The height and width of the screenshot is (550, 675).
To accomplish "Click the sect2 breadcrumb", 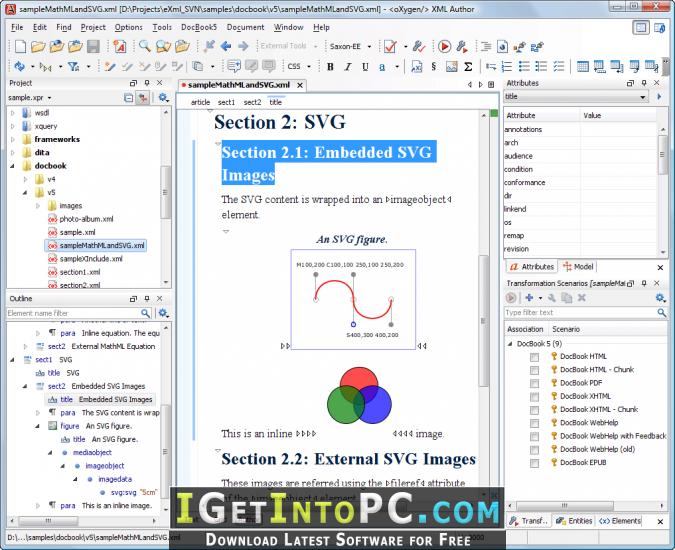I will point(252,102).
